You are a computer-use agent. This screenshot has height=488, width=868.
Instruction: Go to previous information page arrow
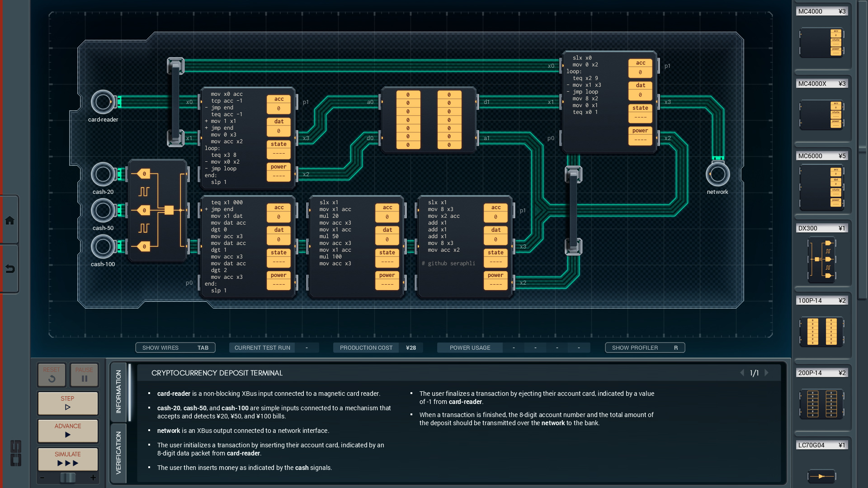[x=742, y=373]
